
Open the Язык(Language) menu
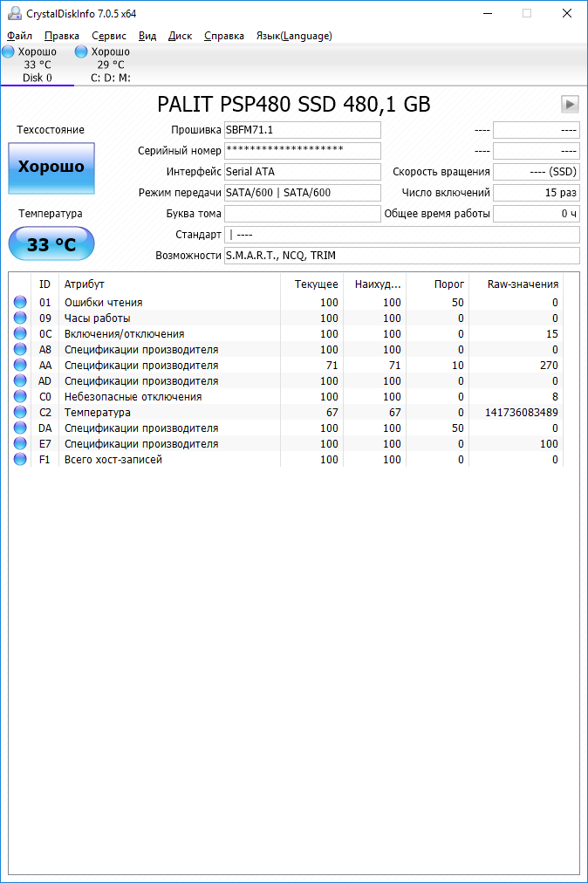[x=294, y=36]
